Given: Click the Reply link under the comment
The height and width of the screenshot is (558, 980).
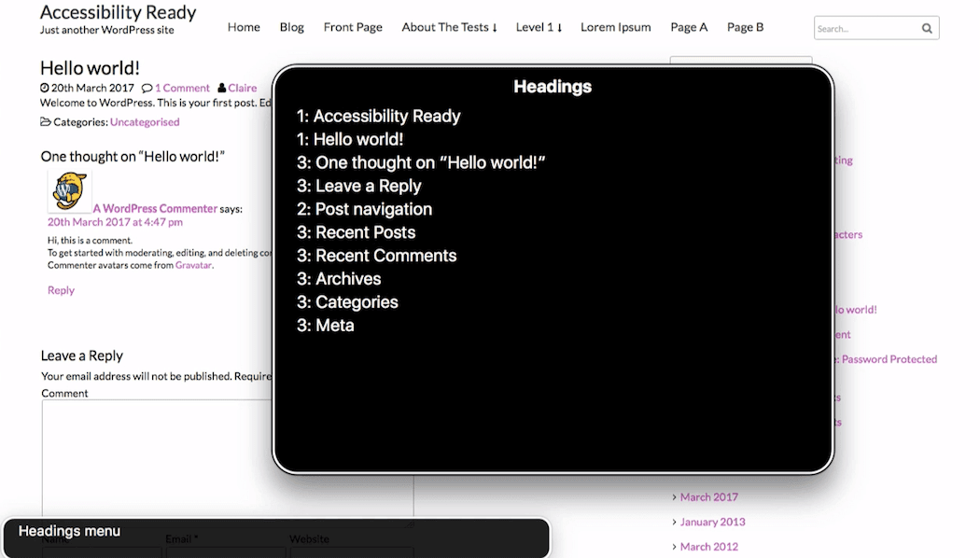Looking at the screenshot, I should (61, 290).
